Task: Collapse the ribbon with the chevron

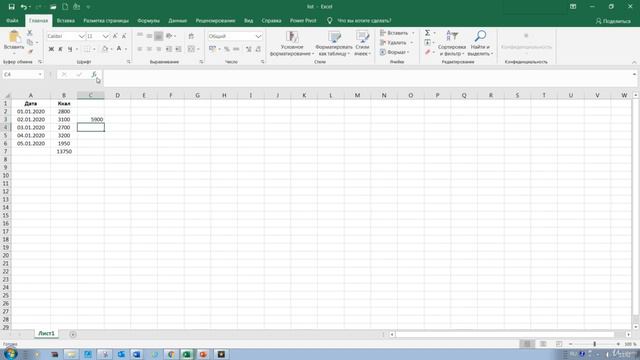Action: pos(634,62)
